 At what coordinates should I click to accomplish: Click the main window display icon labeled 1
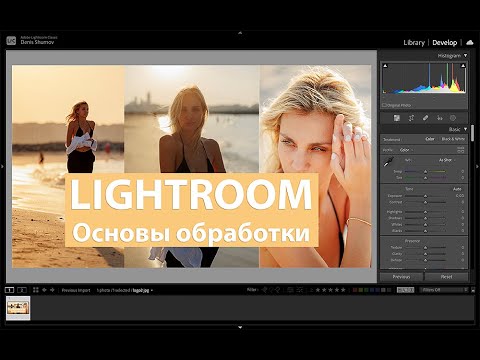(10, 290)
